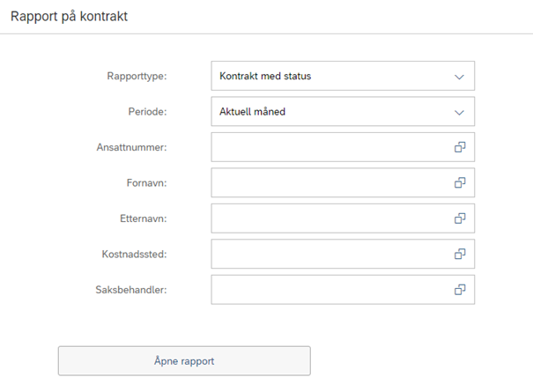Expand the Periode dropdown arrow

459,113
